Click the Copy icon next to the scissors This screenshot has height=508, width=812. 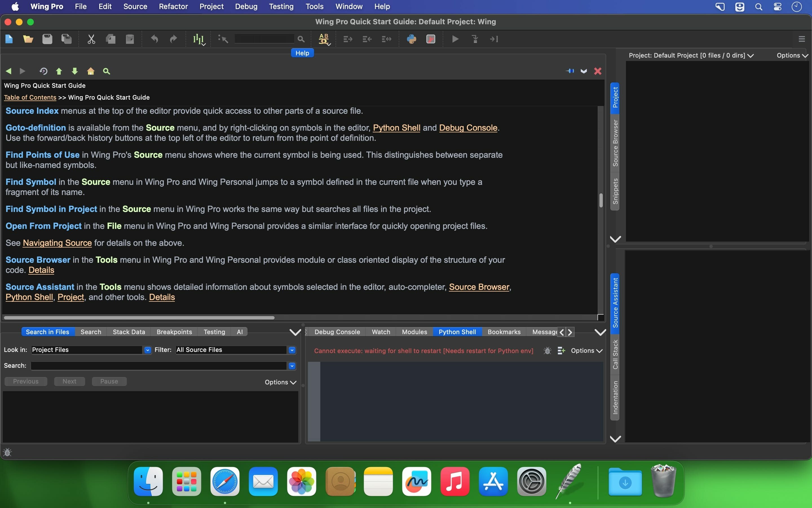pyautogui.click(x=111, y=39)
